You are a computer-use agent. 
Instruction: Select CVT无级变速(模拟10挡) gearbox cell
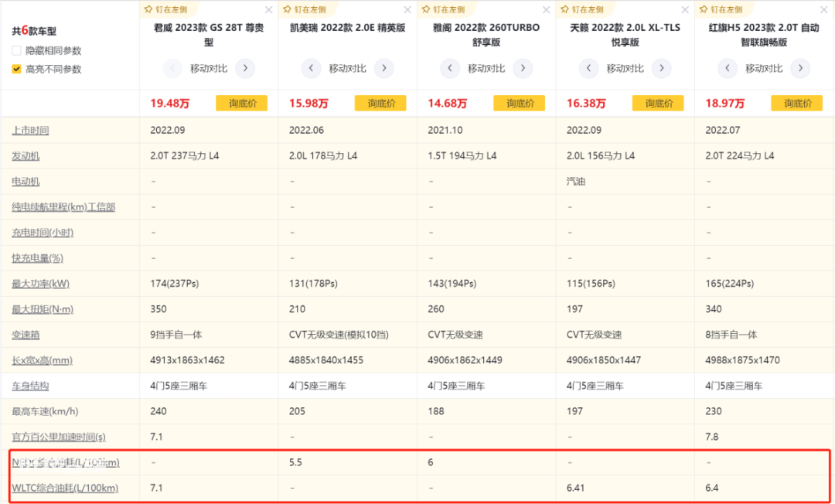point(339,335)
